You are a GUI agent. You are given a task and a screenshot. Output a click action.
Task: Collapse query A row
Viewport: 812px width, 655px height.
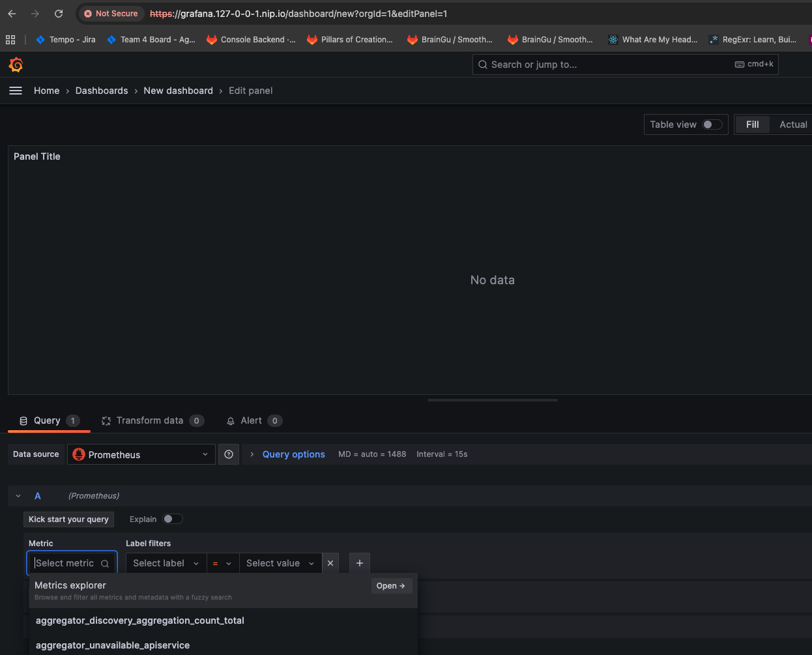pos(18,496)
